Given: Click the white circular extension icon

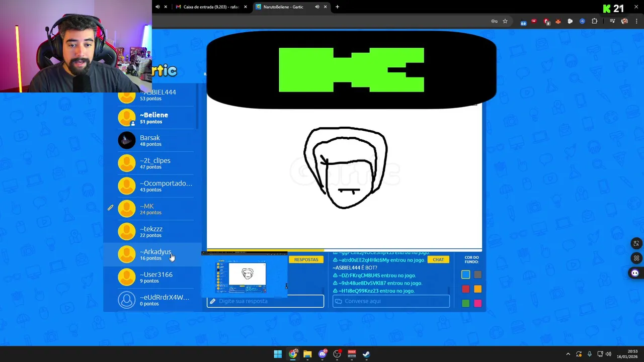Looking at the screenshot, I should pos(570,21).
